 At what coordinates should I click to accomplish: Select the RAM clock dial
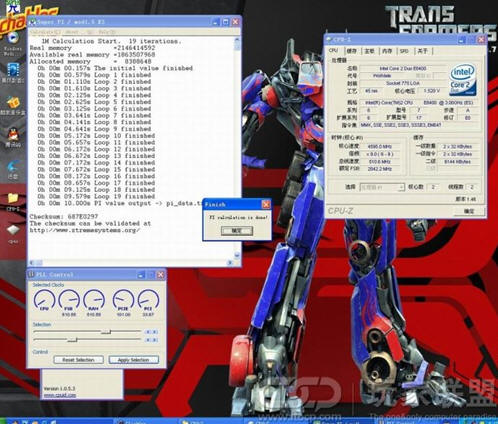coord(94,299)
